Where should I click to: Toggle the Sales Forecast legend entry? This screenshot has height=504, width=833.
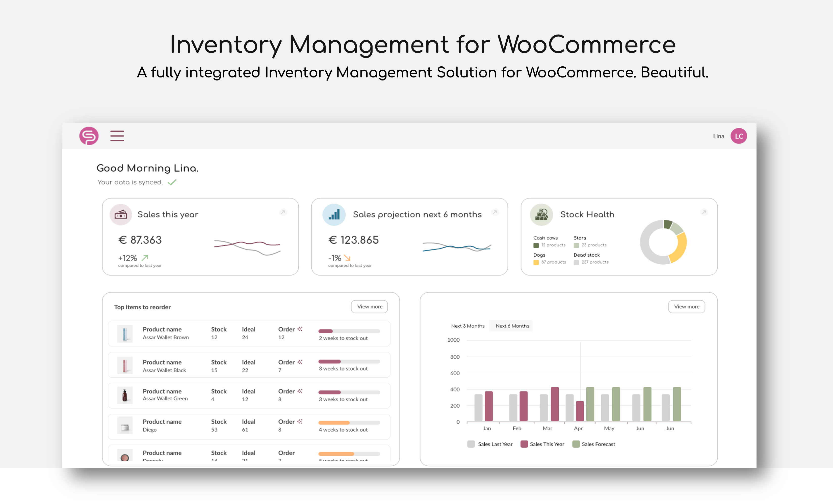coord(594,444)
